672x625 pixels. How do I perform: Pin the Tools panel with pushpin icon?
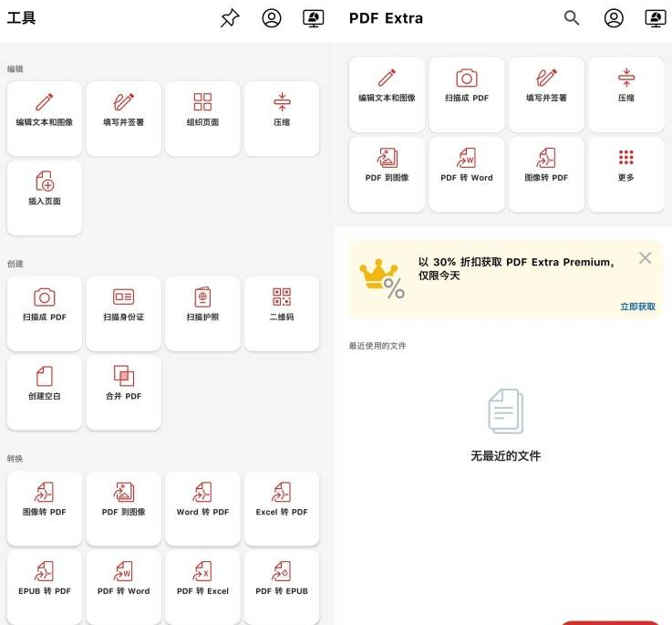click(230, 18)
